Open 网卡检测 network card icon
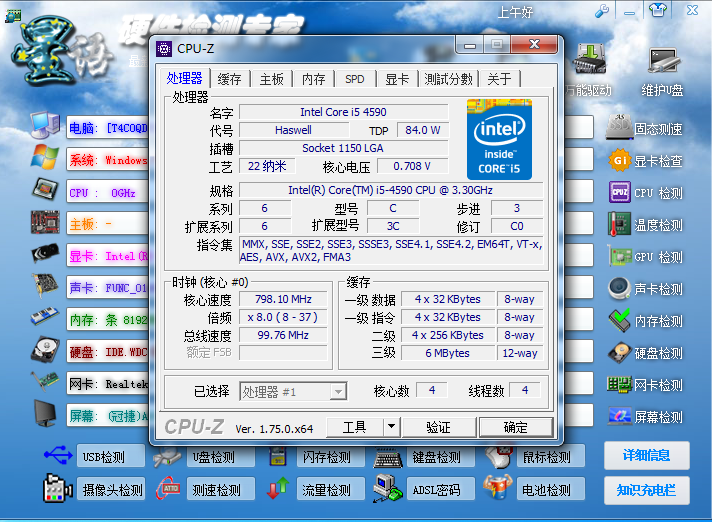This screenshot has height=522, width=712. point(619,384)
